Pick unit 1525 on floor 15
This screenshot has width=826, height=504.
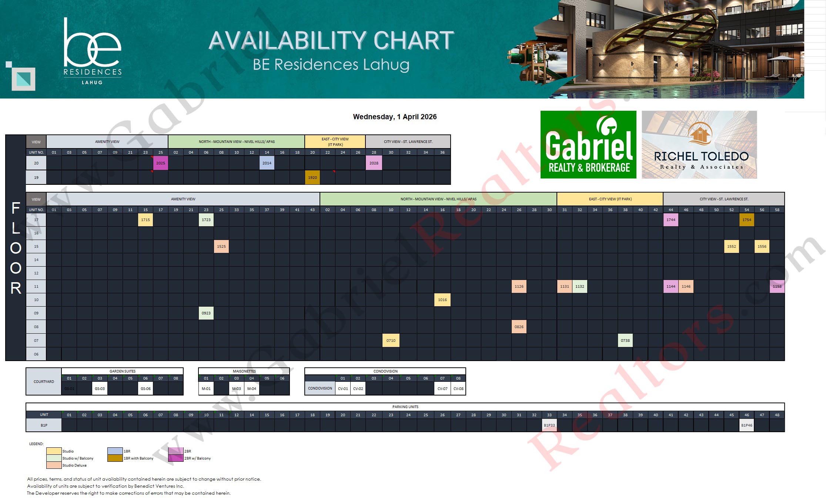coord(221,246)
